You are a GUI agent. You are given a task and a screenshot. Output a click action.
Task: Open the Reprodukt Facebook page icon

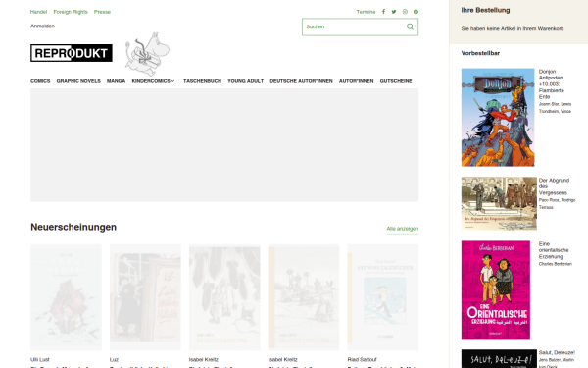point(383,12)
